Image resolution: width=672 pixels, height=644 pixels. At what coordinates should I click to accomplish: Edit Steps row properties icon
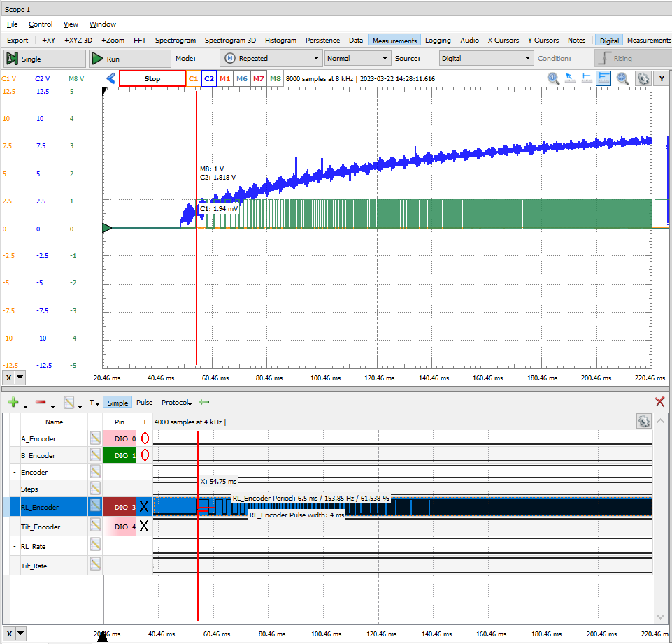pos(95,489)
